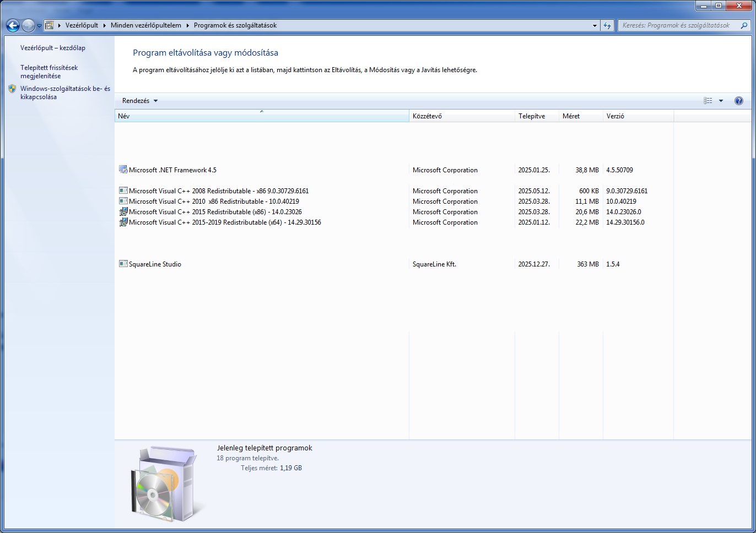Image resolution: width=756 pixels, height=533 pixels.
Task: Select the Microsoft .NET Framework 4.5 entry
Action: (172, 170)
